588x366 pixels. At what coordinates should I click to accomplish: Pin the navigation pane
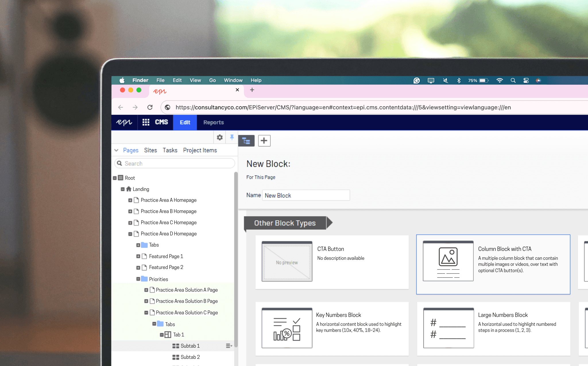tap(232, 138)
